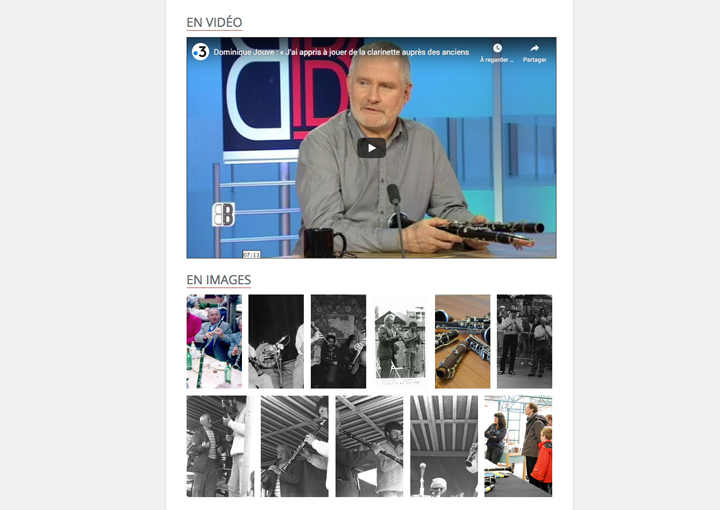The image size is (720, 510).
Task: Click the 07:11 timestamp in the video
Action: 252,254
